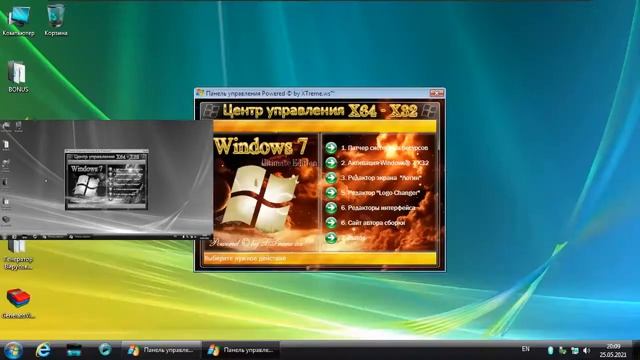
Task: Click the grey taskbar window preview thumbnail
Action: tap(106, 179)
